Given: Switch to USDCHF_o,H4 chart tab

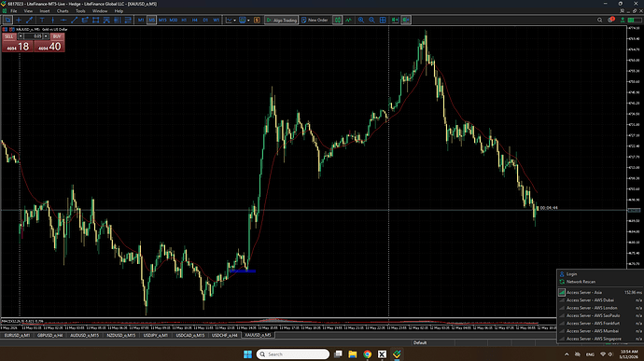Looking at the screenshot, I should point(224,335).
